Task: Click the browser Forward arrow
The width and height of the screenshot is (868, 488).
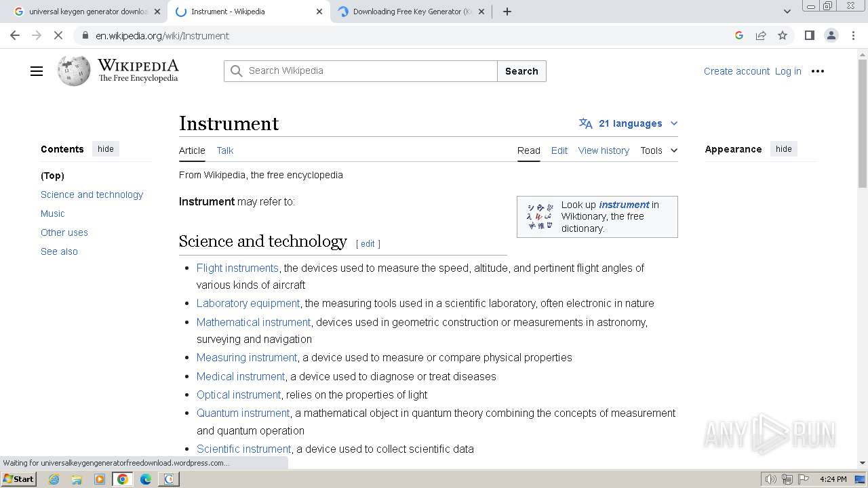Action: click(37, 35)
